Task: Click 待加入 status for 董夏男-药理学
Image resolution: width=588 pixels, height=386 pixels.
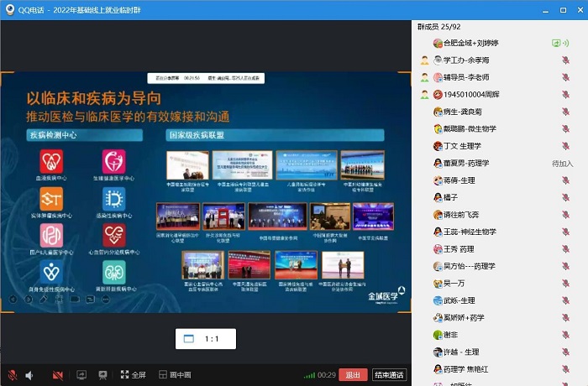Action: 562,164
